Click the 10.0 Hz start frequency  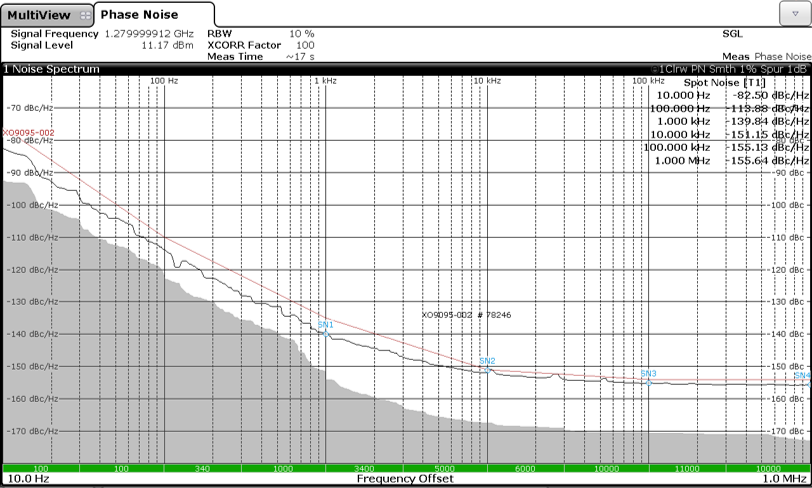click(28, 480)
